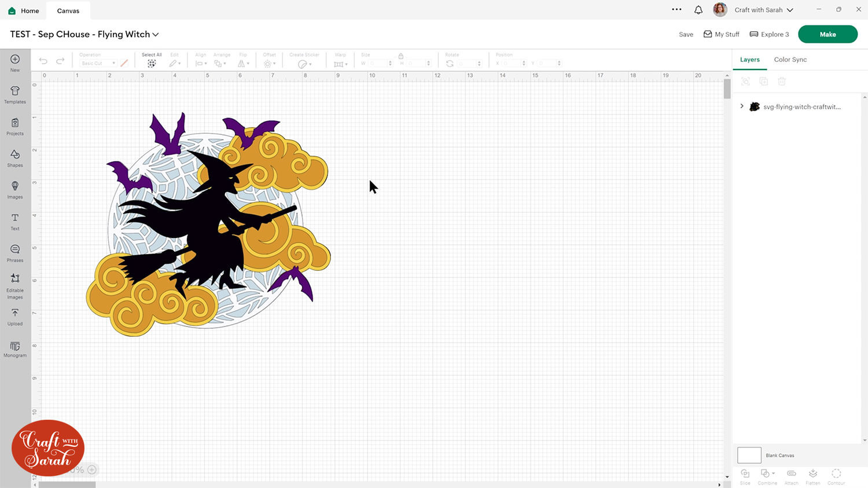
Task: Toggle the size lock icon
Action: point(400,56)
